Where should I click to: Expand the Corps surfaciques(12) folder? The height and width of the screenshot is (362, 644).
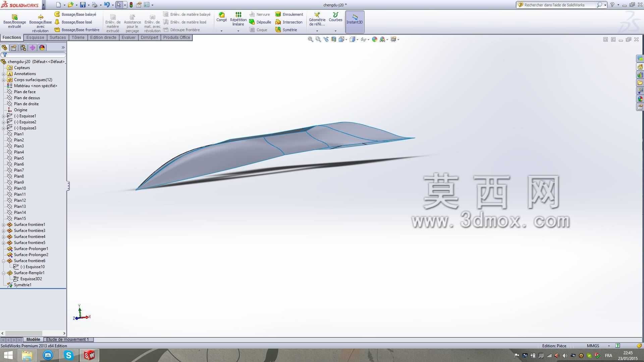[4, 80]
